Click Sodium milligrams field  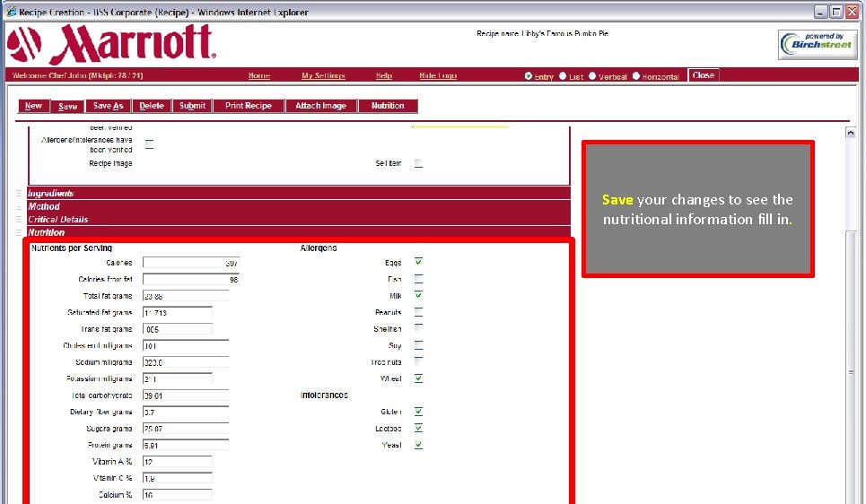point(186,362)
